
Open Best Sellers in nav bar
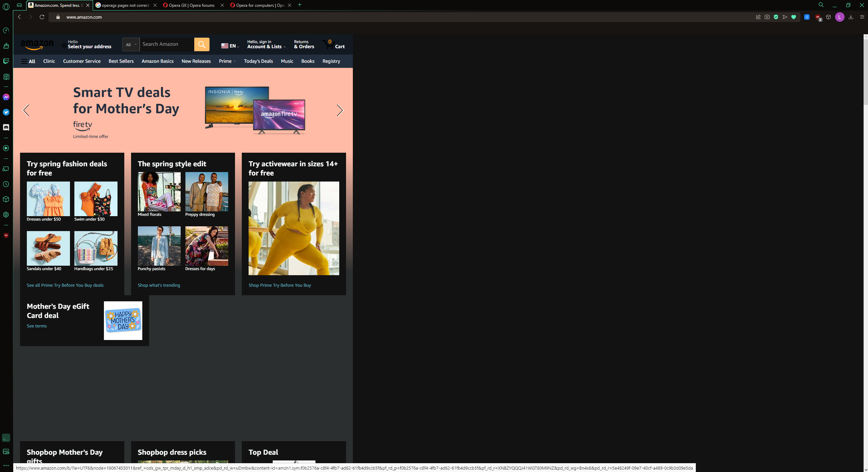[x=121, y=61]
